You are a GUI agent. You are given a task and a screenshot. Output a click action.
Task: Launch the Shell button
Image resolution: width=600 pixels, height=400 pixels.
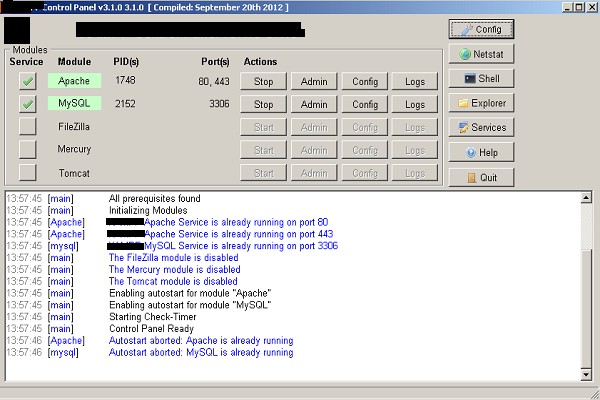pos(481,78)
